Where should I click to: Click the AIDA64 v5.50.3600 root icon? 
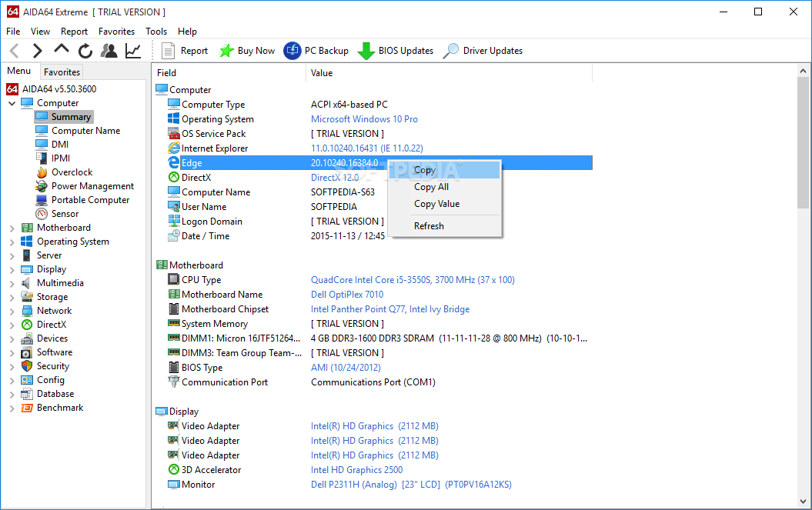click(12, 89)
